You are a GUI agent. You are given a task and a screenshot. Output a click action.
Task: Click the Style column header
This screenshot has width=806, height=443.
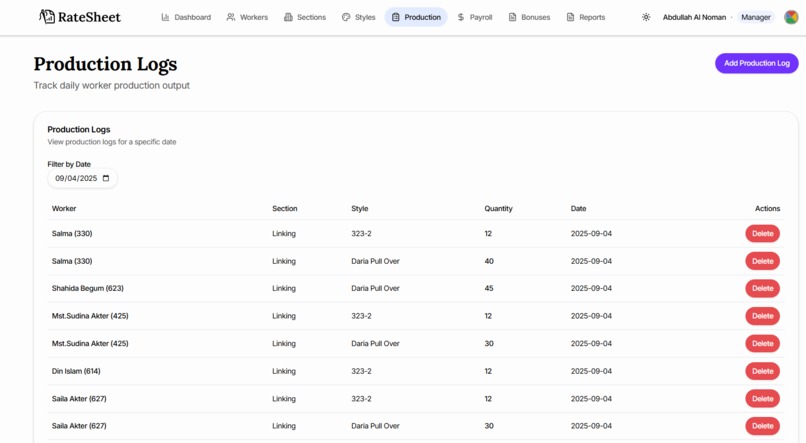point(360,209)
